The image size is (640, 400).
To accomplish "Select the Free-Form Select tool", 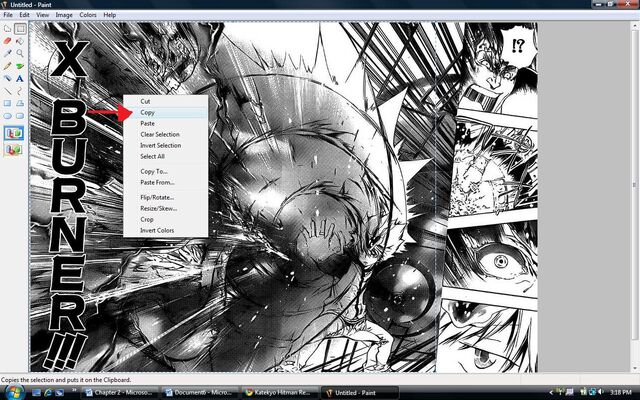I will click(7, 29).
